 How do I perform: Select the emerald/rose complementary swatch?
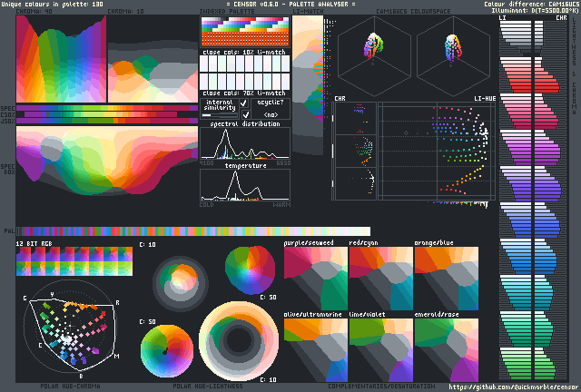point(446,349)
